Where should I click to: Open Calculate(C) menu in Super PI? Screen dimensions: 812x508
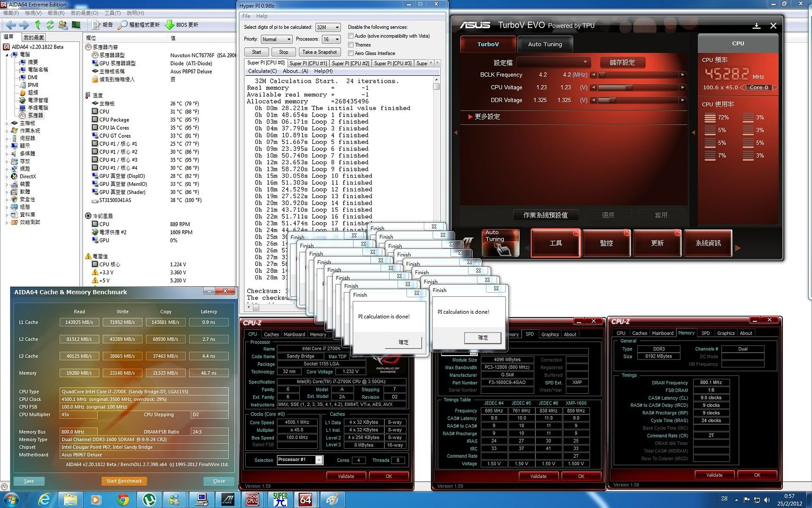(262, 71)
